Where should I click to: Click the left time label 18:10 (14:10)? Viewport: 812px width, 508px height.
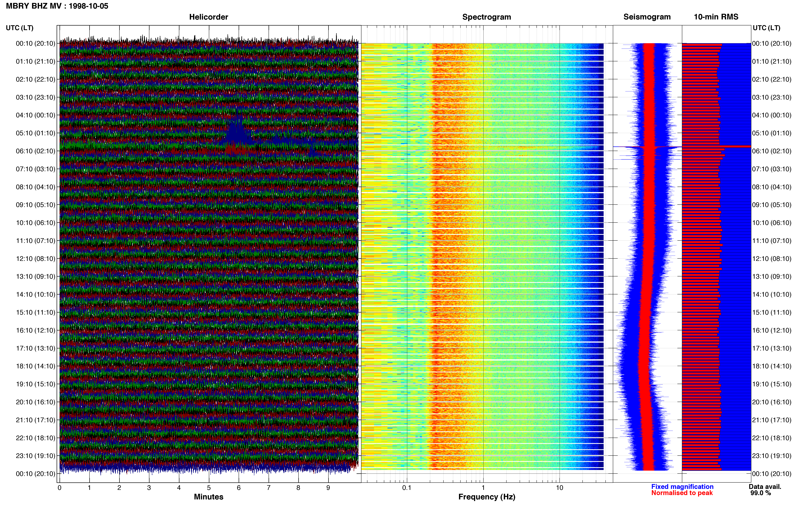pyautogui.click(x=35, y=366)
